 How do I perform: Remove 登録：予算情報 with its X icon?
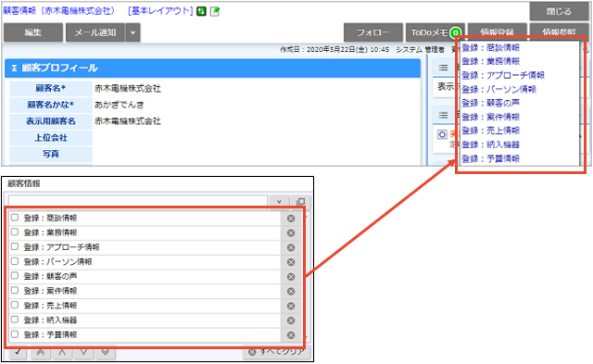click(291, 335)
